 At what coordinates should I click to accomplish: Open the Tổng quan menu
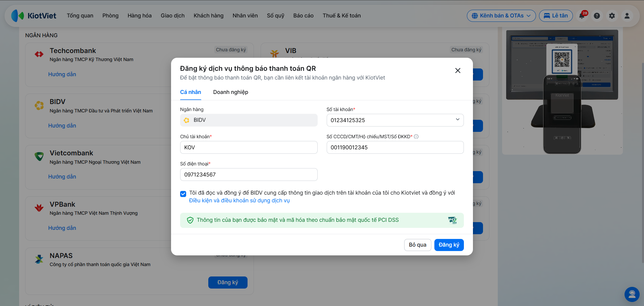(80, 16)
